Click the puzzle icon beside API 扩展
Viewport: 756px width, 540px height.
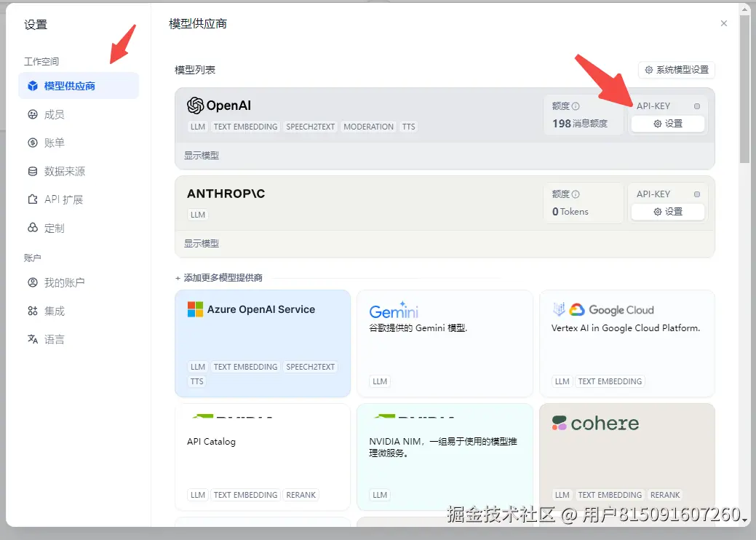pyautogui.click(x=33, y=199)
